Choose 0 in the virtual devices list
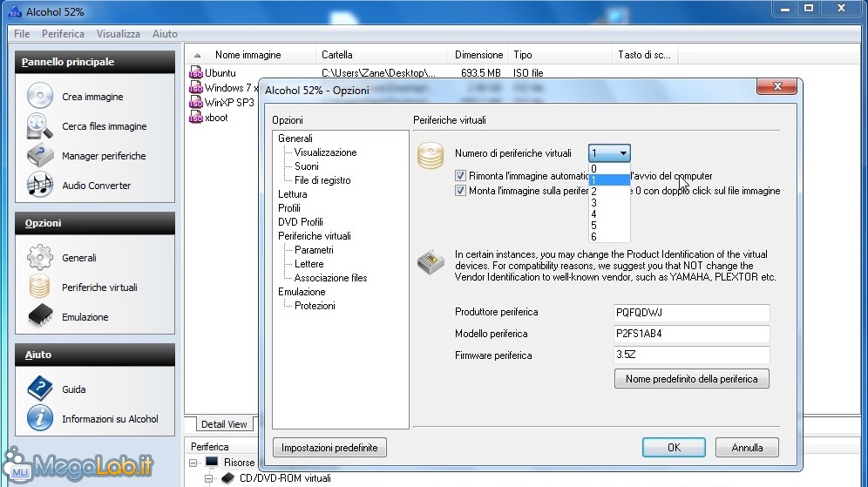 tap(609, 169)
